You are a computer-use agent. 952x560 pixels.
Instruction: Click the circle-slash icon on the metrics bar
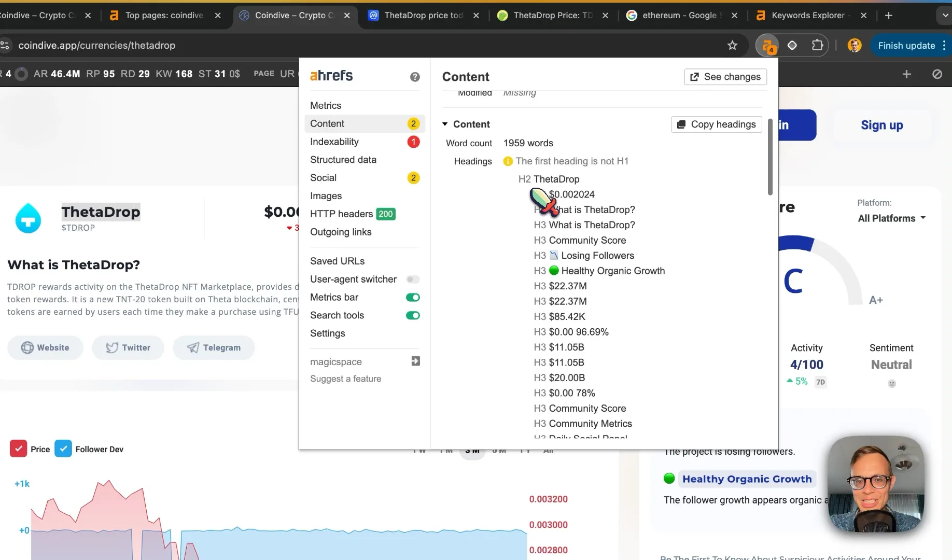point(937,74)
